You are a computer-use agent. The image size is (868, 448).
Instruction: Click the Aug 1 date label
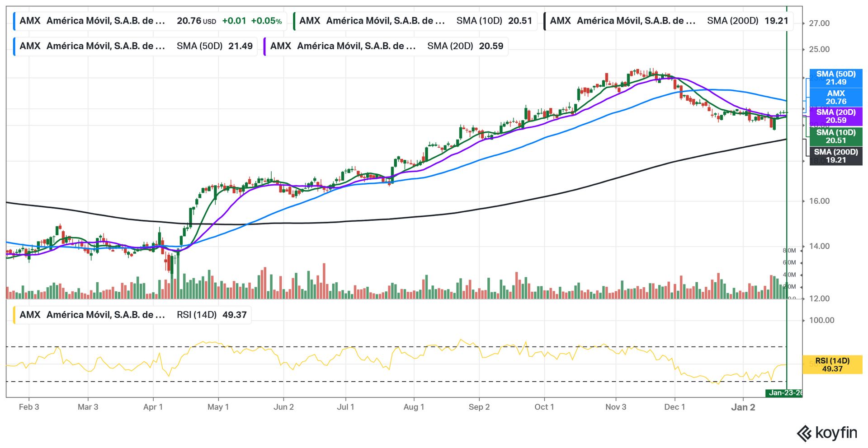(x=414, y=407)
